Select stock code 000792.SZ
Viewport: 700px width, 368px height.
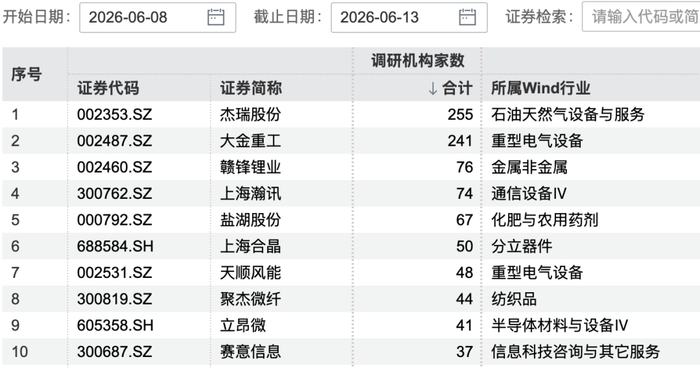click(x=114, y=220)
